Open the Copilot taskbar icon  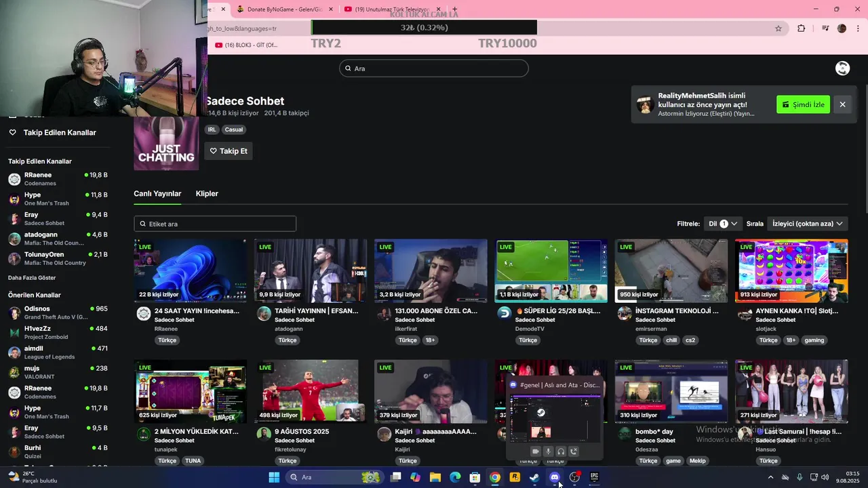pos(415,477)
